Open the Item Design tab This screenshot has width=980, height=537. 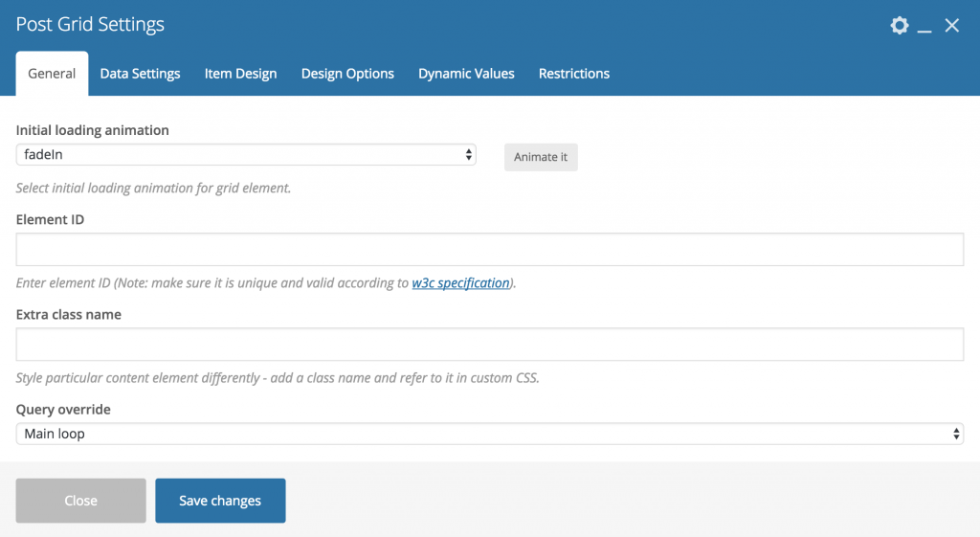coord(240,74)
